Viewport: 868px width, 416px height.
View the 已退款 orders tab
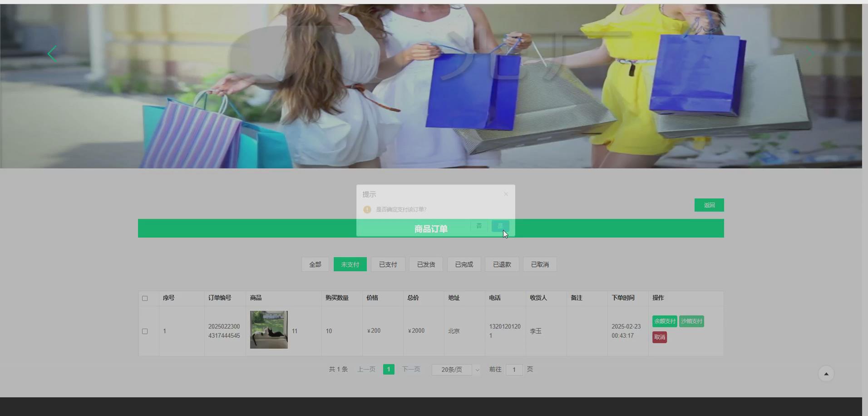pyautogui.click(x=502, y=264)
